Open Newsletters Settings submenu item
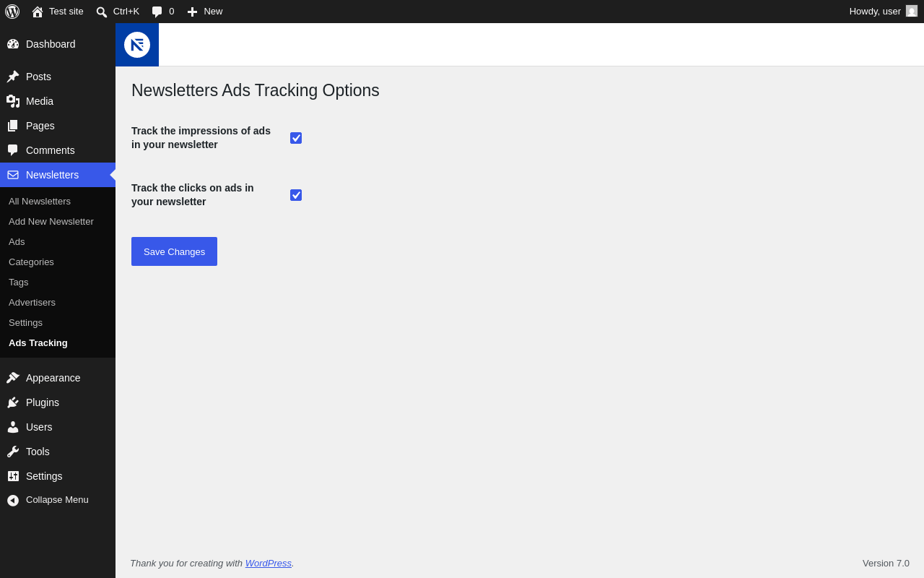Viewport: 924px width, 578px height. [x=58, y=323]
